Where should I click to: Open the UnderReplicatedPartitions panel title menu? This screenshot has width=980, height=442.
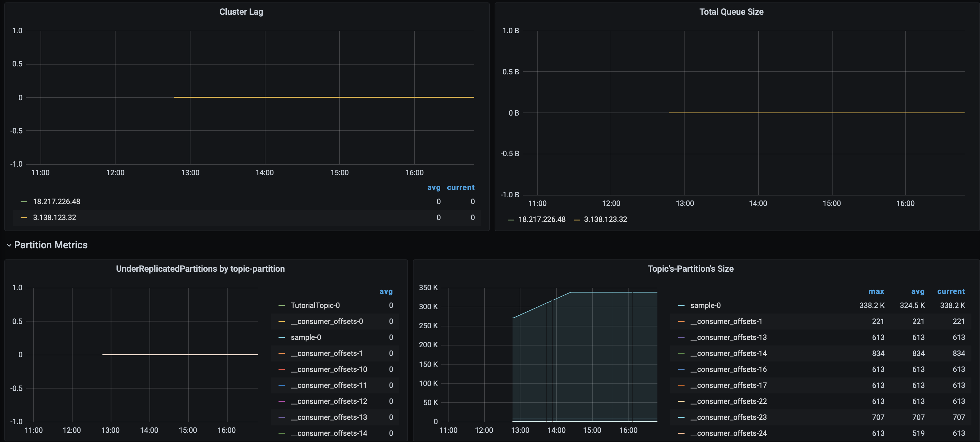[200, 269]
